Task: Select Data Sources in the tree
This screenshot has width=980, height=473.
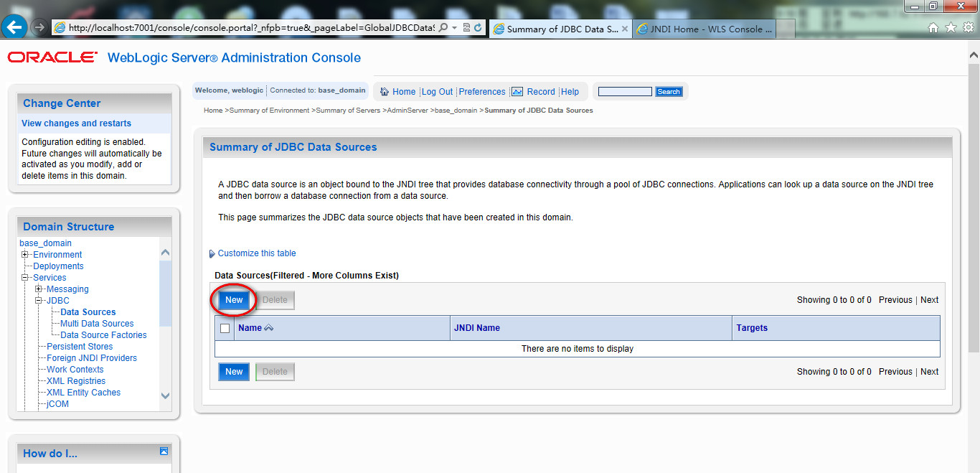Action: [88, 312]
